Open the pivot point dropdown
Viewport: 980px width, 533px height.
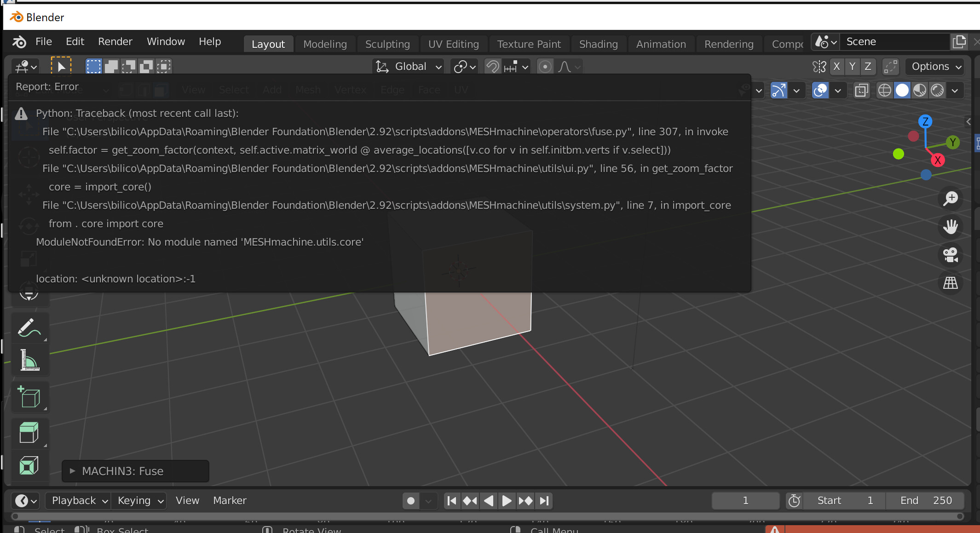(465, 67)
